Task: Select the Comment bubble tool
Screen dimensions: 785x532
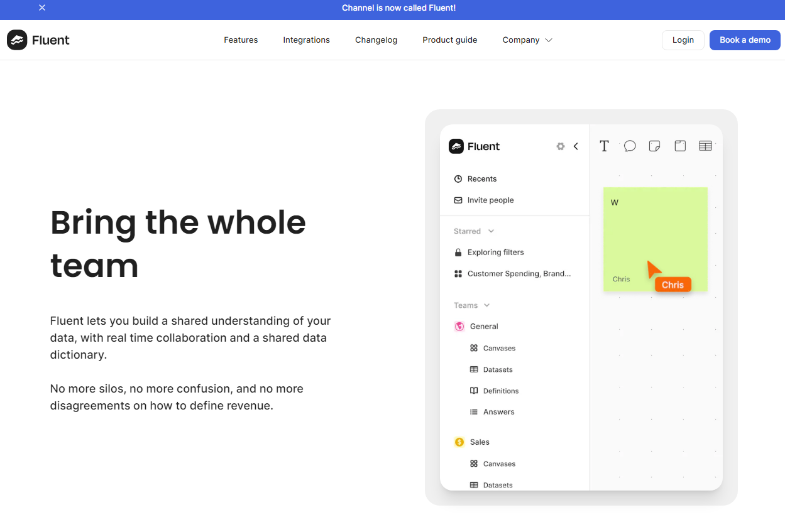Action: (630, 146)
